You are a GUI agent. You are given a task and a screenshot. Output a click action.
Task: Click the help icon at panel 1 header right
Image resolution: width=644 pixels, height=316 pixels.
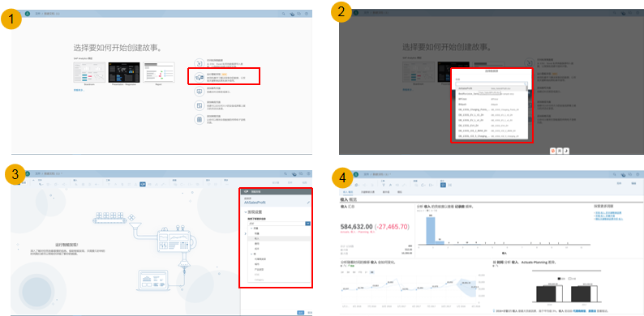(x=307, y=14)
